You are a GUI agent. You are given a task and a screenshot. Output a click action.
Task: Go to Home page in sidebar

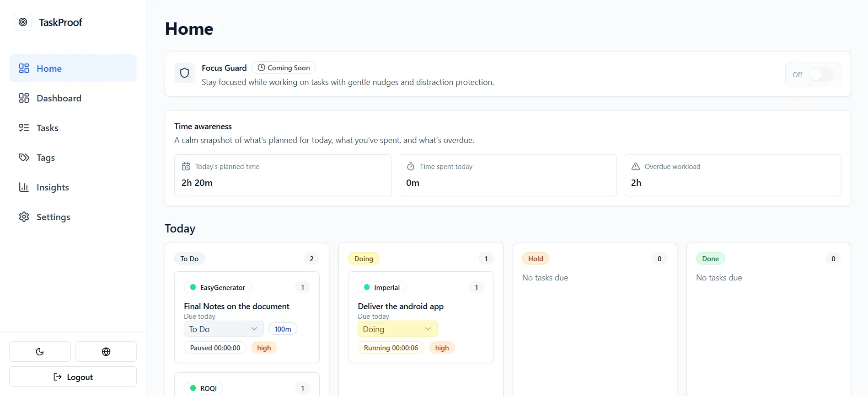point(73,69)
